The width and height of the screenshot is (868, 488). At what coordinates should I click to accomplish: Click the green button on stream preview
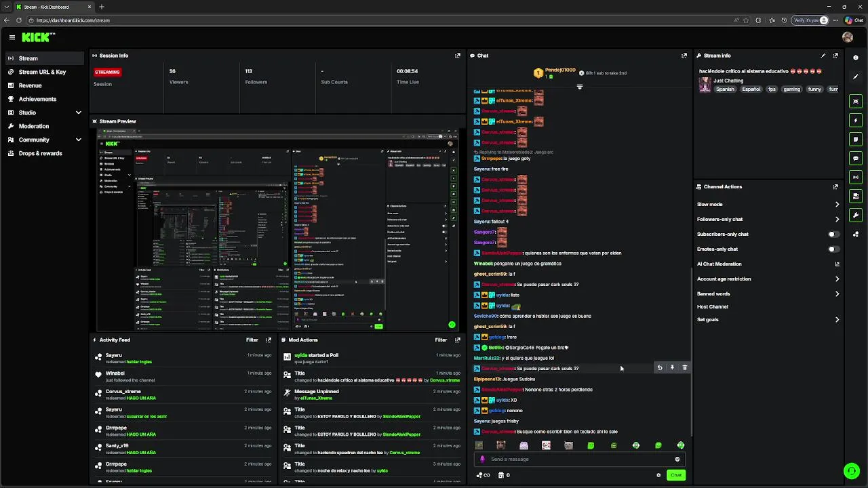point(452,325)
